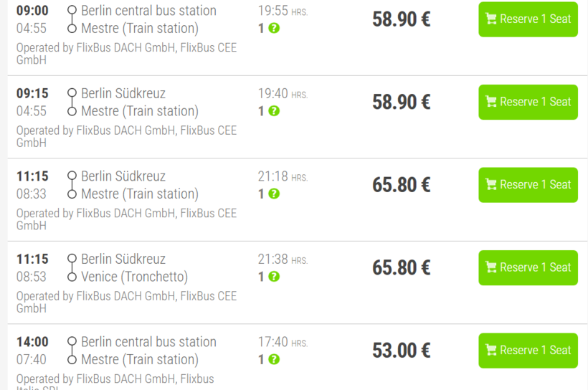Click Berlin central bus station at 09:00

(x=148, y=11)
